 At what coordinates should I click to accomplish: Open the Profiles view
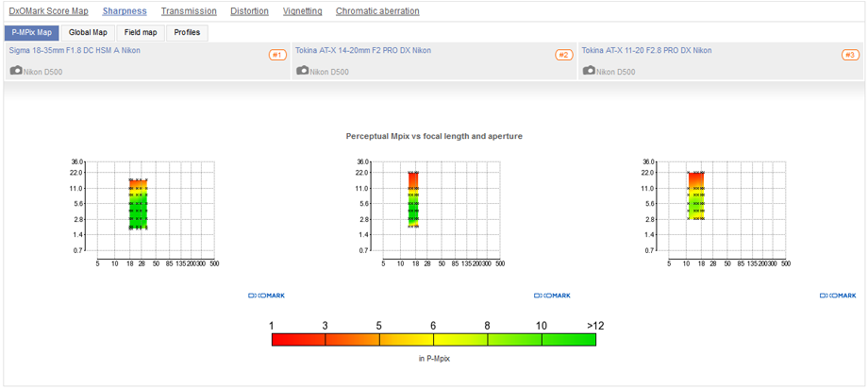pyautogui.click(x=187, y=33)
